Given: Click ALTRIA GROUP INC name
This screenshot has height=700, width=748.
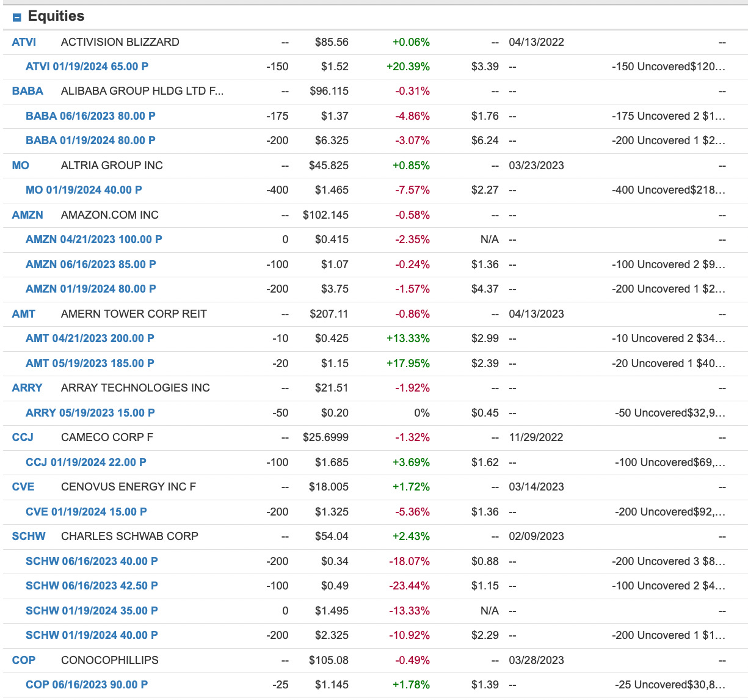Looking at the screenshot, I should [x=112, y=166].
